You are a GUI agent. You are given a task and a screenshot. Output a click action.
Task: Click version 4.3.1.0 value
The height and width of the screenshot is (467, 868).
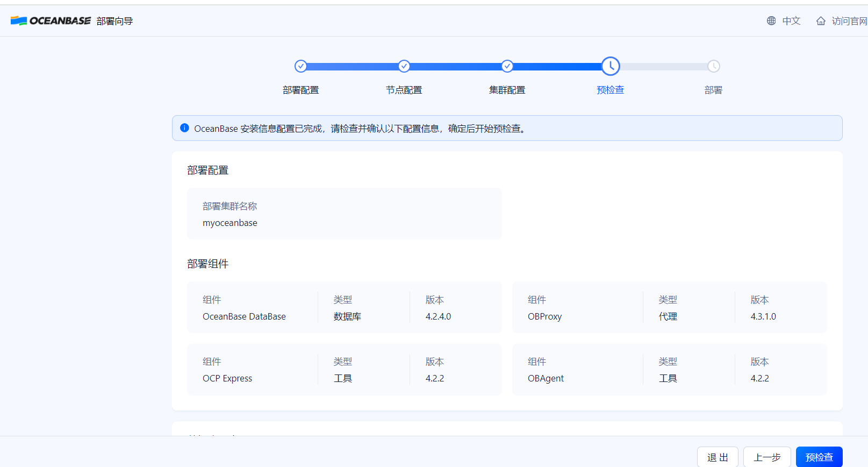pyautogui.click(x=763, y=316)
